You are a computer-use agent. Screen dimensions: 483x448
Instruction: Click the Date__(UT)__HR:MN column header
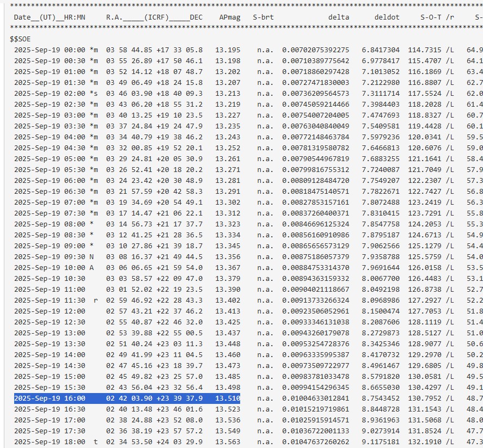tap(50, 17)
